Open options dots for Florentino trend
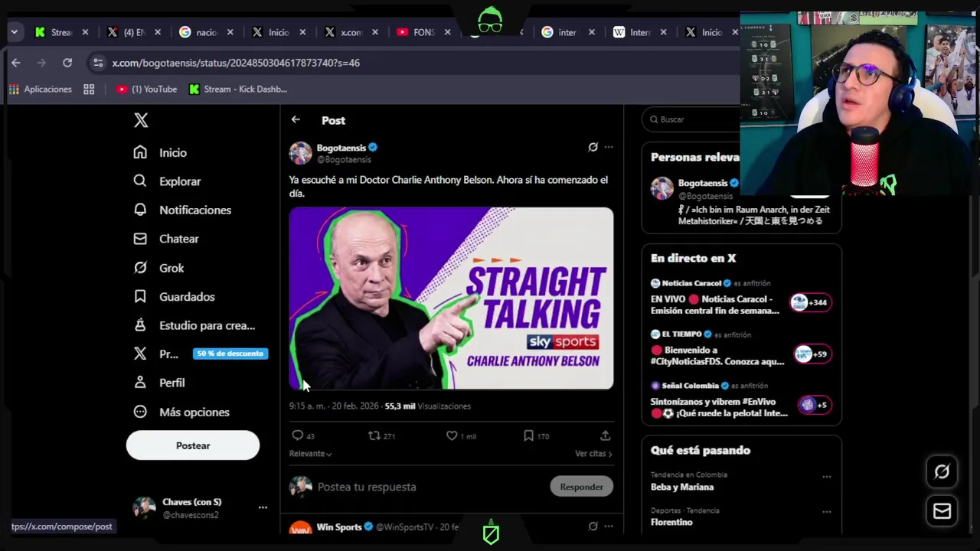Image resolution: width=980 pixels, height=551 pixels. pos(827,512)
